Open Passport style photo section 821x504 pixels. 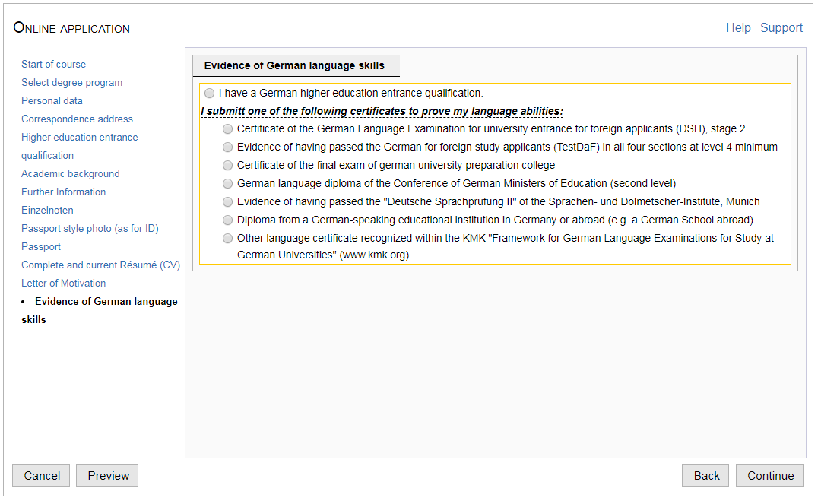coord(90,229)
